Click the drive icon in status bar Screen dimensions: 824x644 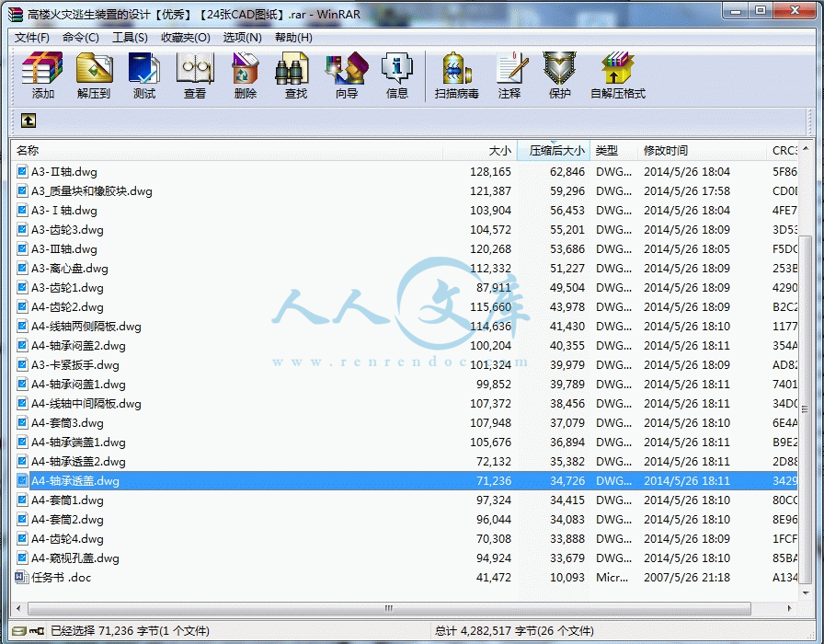[x=19, y=630]
